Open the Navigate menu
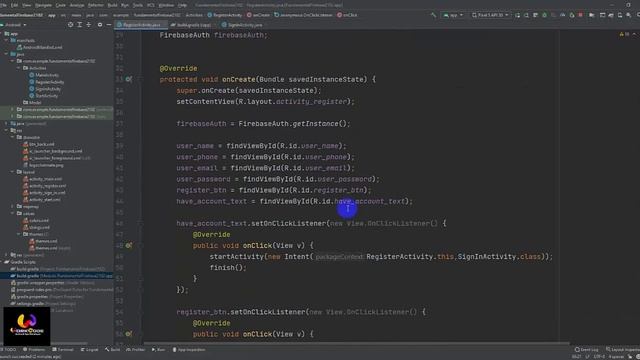The width and height of the screenshot is (640, 360). [43, 5]
